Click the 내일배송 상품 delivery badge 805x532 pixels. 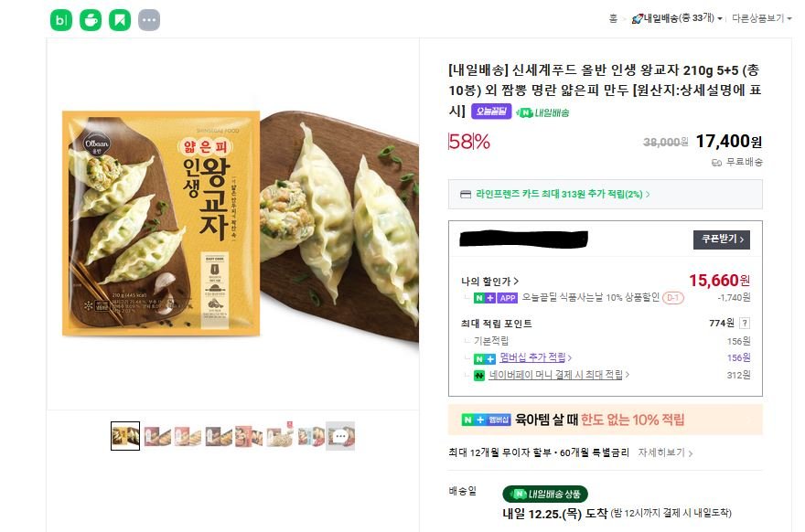click(x=545, y=494)
